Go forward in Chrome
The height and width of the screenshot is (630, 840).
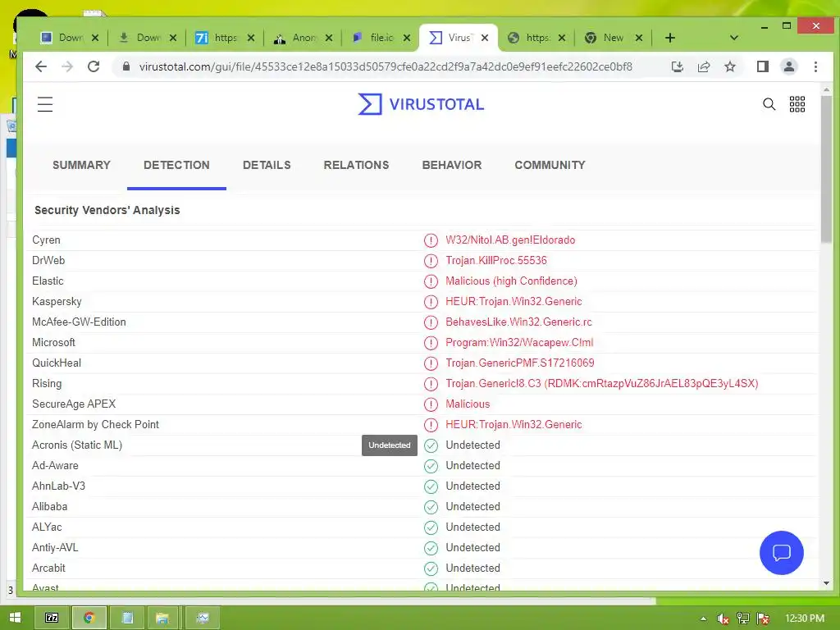coord(67,66)
